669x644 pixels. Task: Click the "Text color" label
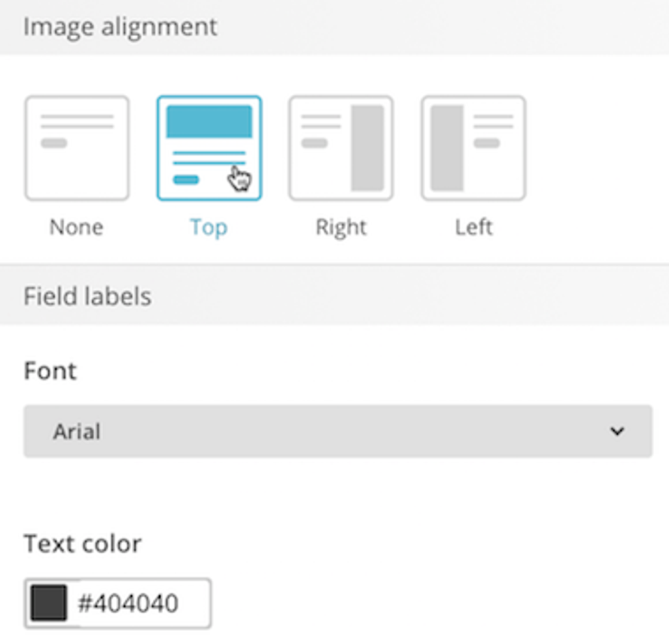coord(83,544)
